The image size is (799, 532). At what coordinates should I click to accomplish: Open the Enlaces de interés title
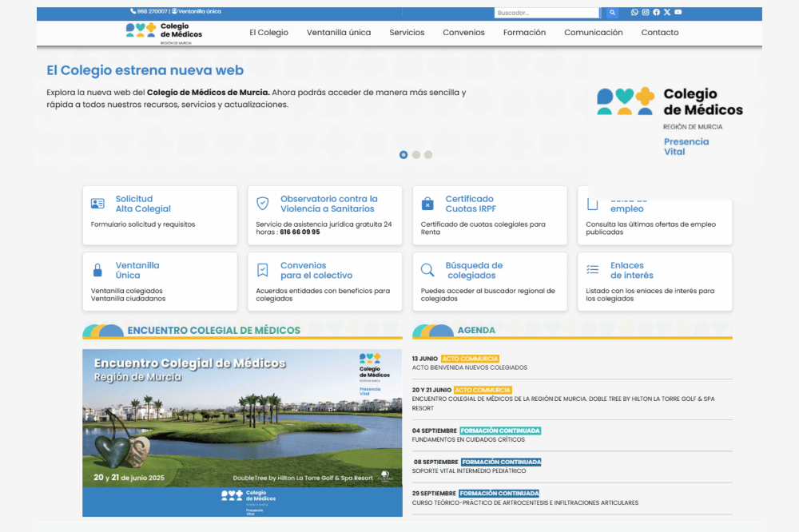point(632,270)
